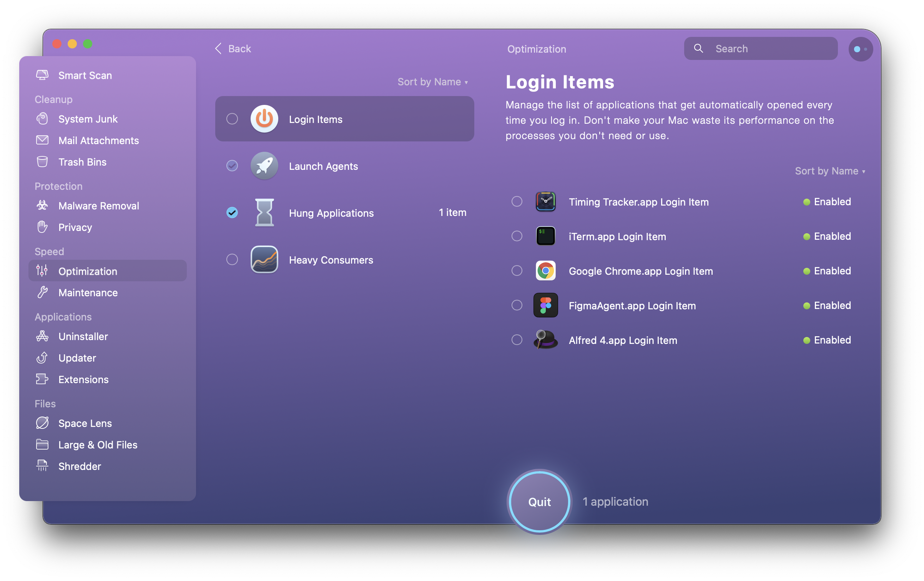Select the Heavy Consumers chart icon

pos(264,259)
